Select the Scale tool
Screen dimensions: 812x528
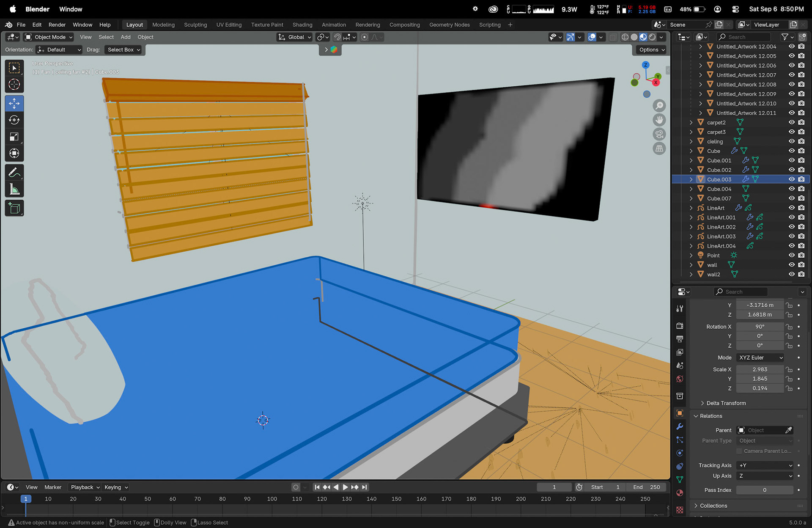tap(14, 137)
